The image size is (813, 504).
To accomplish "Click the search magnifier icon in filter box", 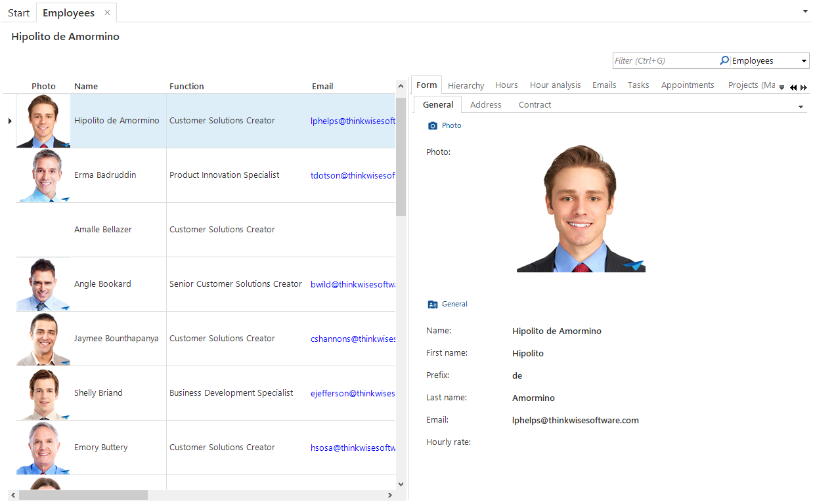I will click(x=724, y=60).
